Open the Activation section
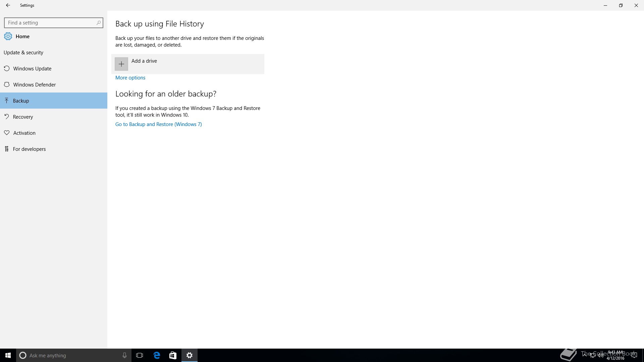The width and height of the screenshot is (644, 362). click(54, 133)
